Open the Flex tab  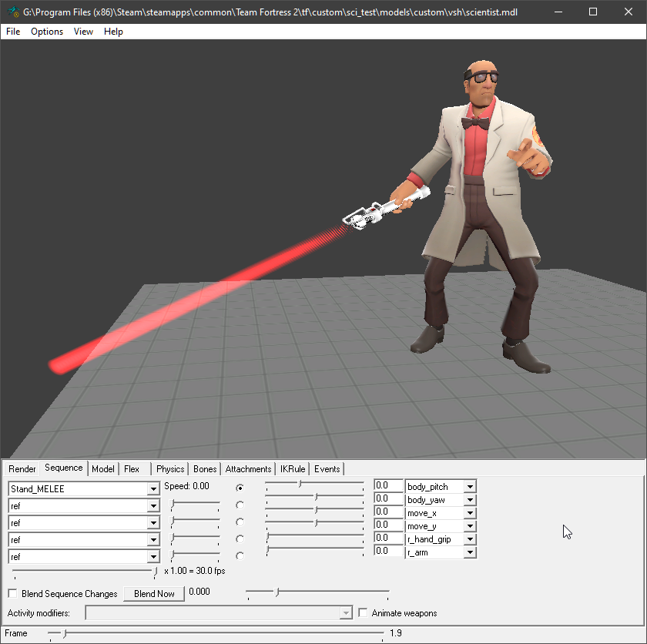pos(132,469)
